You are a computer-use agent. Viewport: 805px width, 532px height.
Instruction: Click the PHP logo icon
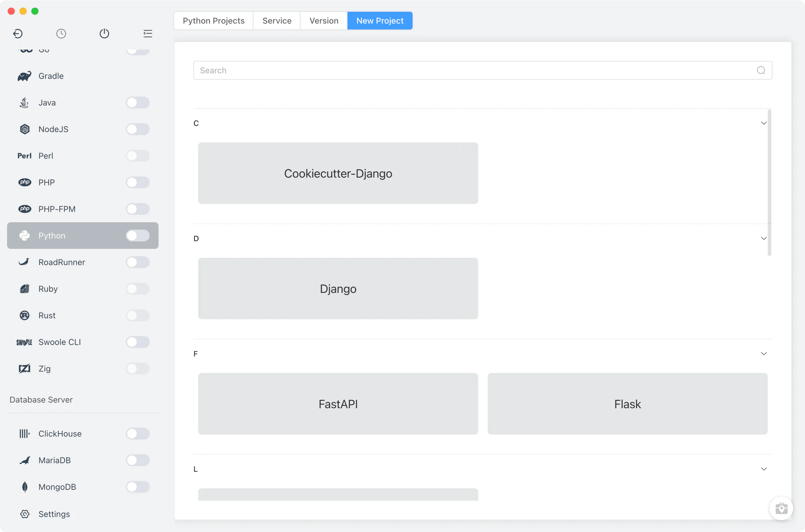(x=24, y=182)
